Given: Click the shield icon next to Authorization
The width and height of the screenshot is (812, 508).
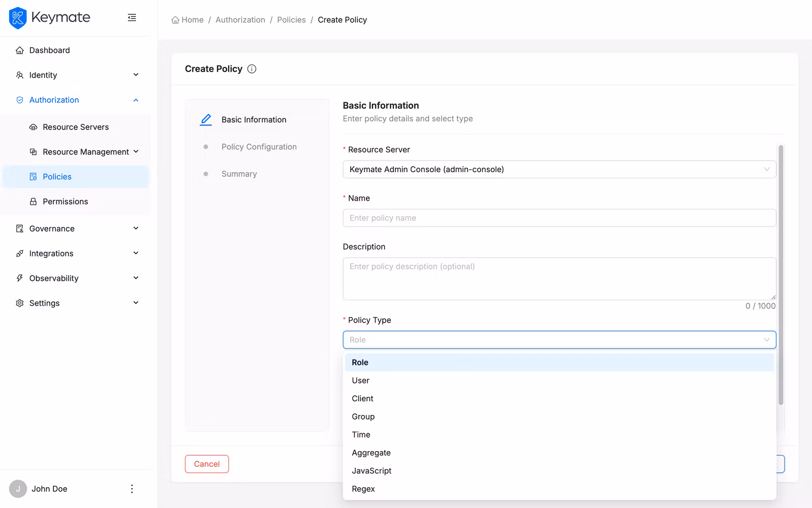Looking at the screenshot, I should [x=19, y=100].
